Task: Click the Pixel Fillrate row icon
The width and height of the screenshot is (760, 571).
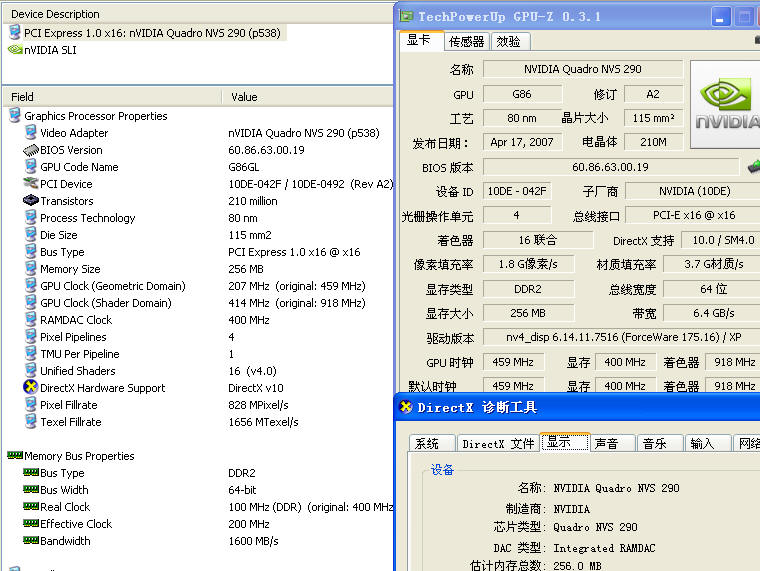Action: (x=31, y=404)
